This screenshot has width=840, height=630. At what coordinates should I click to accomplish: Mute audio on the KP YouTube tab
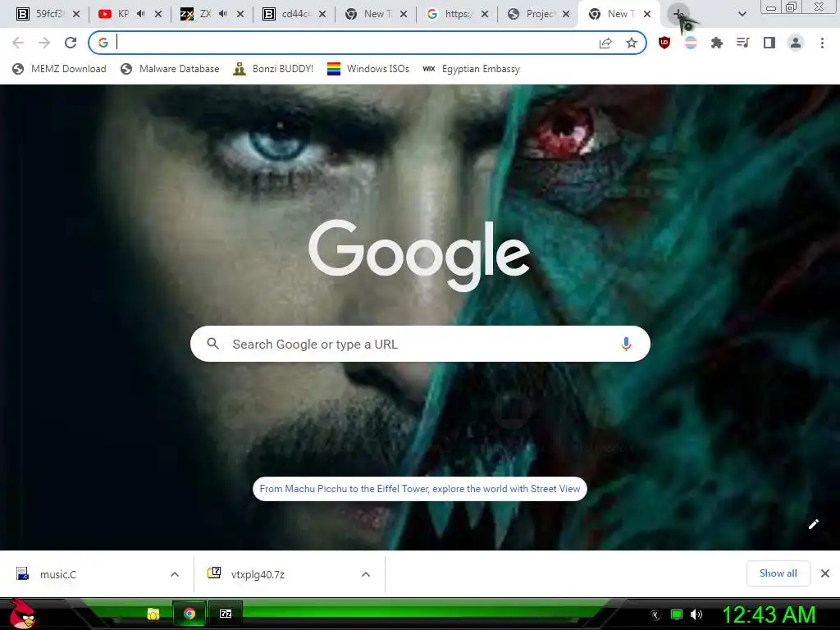[x=141, y=14]
